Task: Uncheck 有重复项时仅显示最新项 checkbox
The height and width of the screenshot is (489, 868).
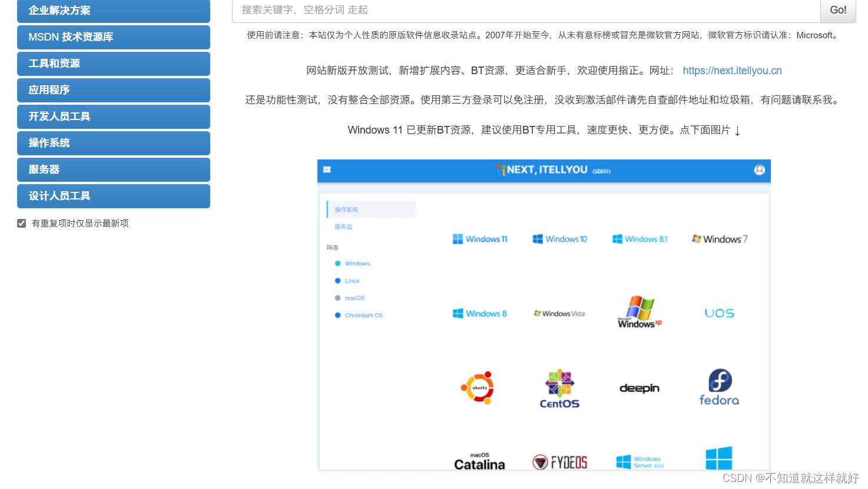Action: [x=22, y=224]
